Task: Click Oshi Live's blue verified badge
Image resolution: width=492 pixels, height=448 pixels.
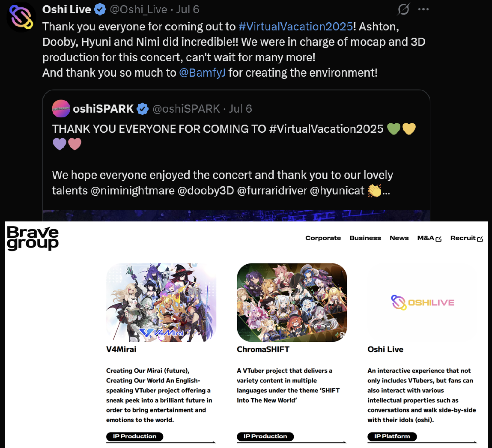Action: pos(100,9)
